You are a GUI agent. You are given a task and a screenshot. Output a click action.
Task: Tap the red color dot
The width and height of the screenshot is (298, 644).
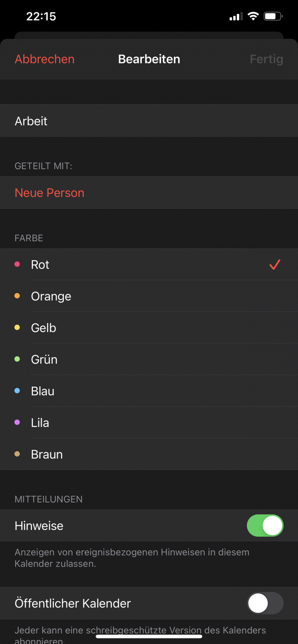pos(17,264)
